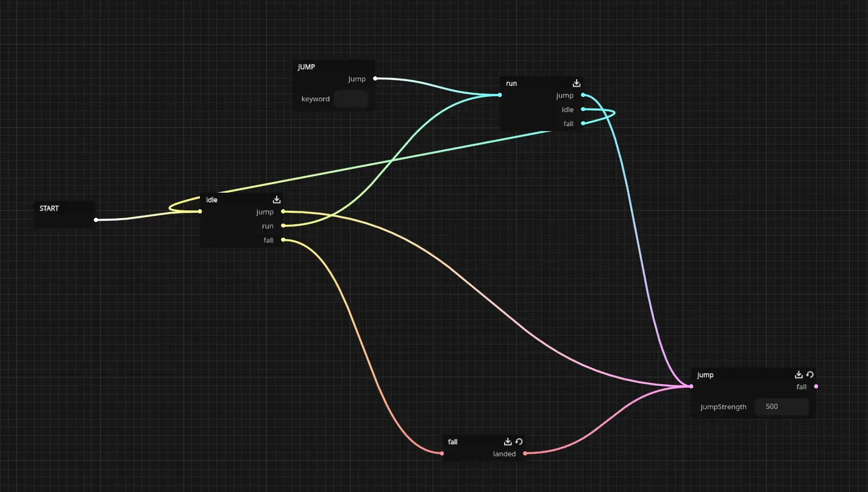Image resolution: width=868 pixels, height=492 pixels.
Task: Click the fall node's input port
Action: coord(442,454)
